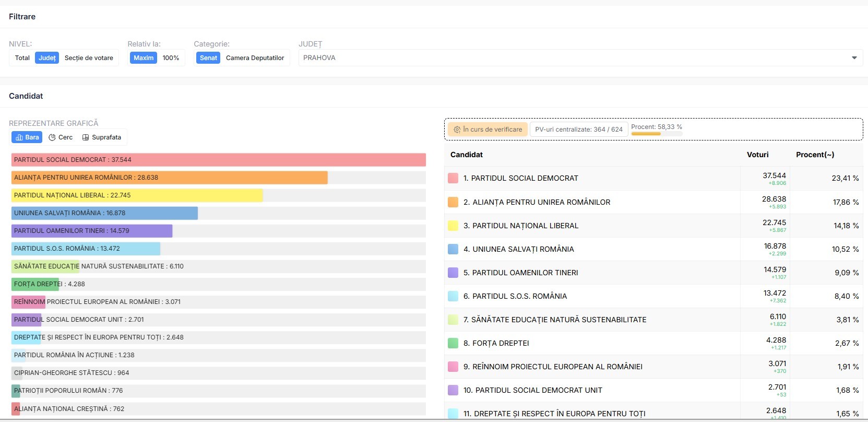Click the Filtrare section heading
The height and width of the screenshot is (422, 868).
22,17
